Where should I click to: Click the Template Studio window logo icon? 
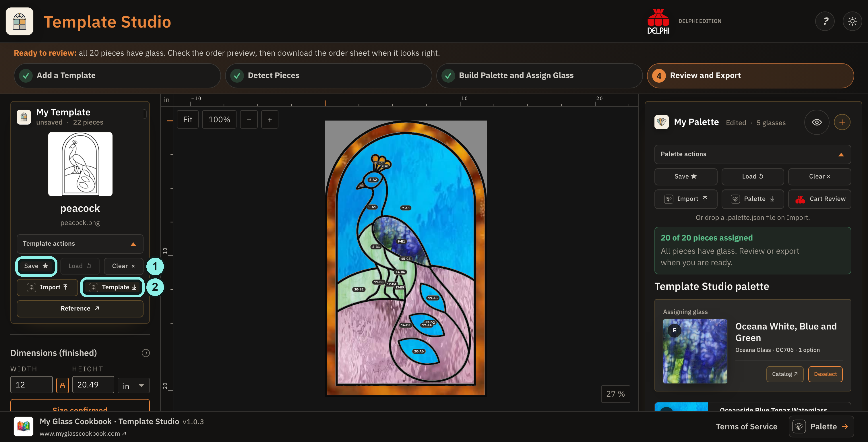point(20,21)
